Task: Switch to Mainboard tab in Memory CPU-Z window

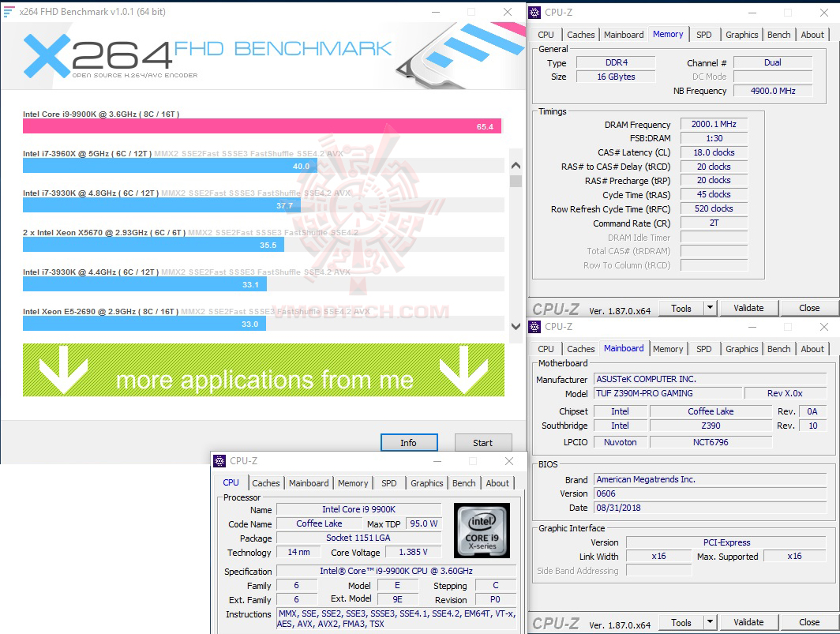Action: coord(624,35)
